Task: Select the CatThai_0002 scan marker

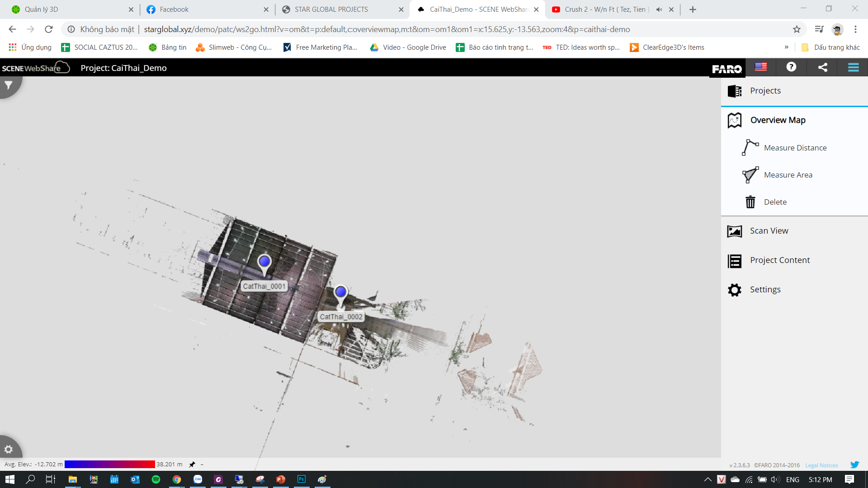Action: [x=340, y=292]
